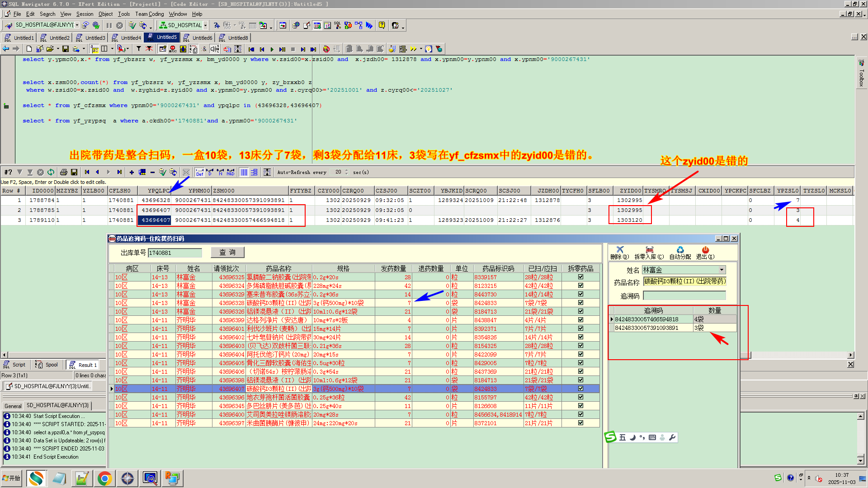Viewport: 868px width, 488px height.
Task: Click the 查询 query button
Action: point(227,253)
